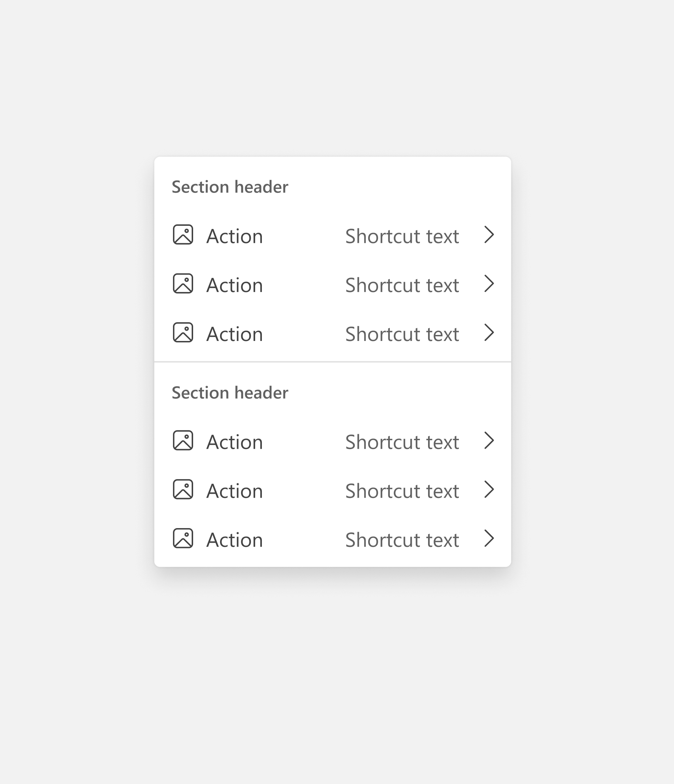Click the chevron on the first Action row
The height and width of the screenshot is (784, 674).
(x=489, y=235)
